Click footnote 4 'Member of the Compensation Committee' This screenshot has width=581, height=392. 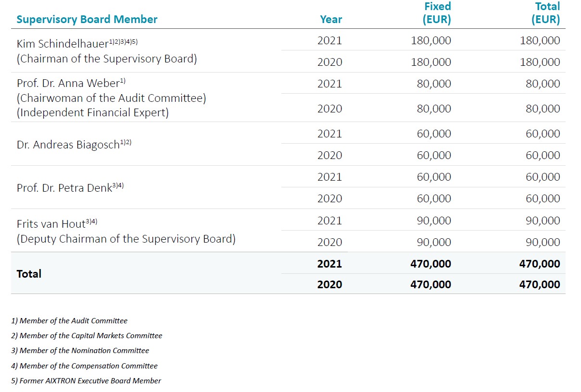(84, 366)
